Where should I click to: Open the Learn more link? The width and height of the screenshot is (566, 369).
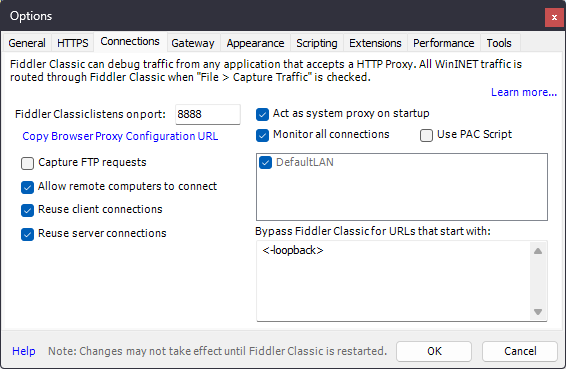(524, 92)
